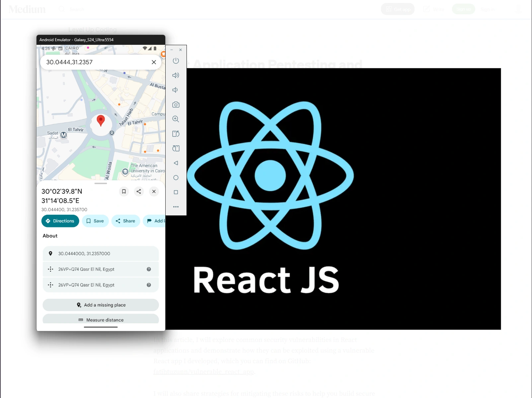532x398 pixels.
Task: Toggle the bookmark icon on the place card
Action: [x=124, y=192]
